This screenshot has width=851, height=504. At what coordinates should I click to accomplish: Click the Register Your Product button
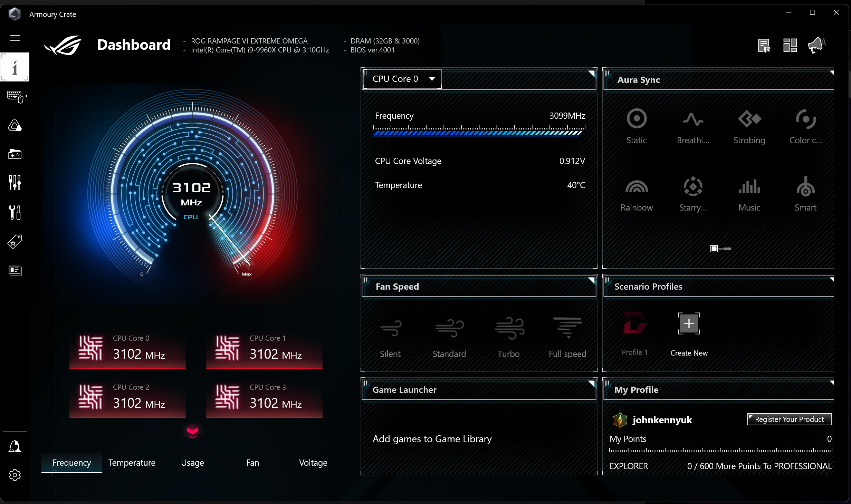tap(789, 419)
